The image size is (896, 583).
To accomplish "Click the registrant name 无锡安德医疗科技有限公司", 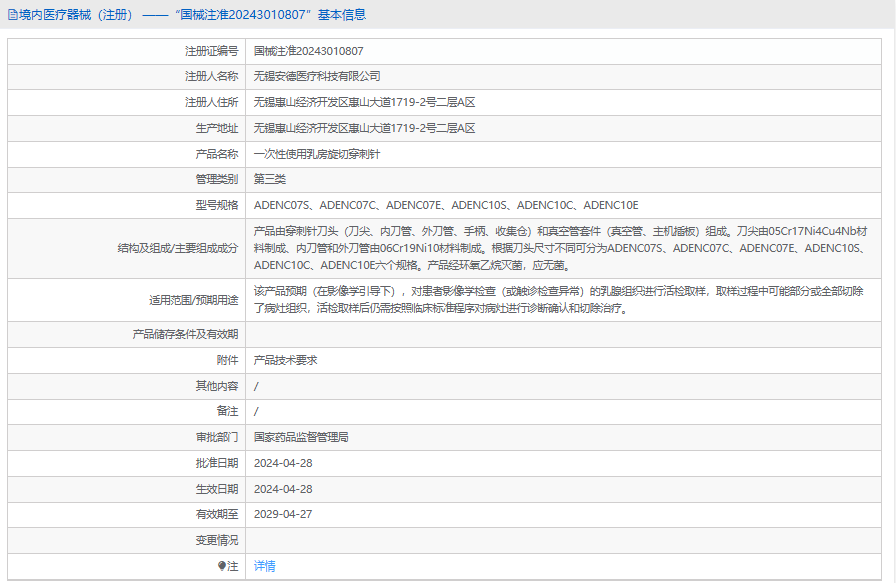I will point(317,76).
